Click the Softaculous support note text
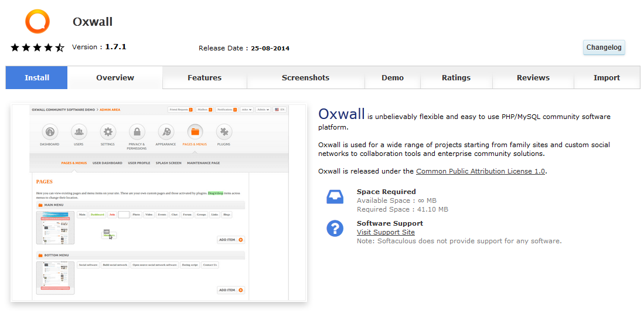644x323 pixels. (x=459, y=241)
